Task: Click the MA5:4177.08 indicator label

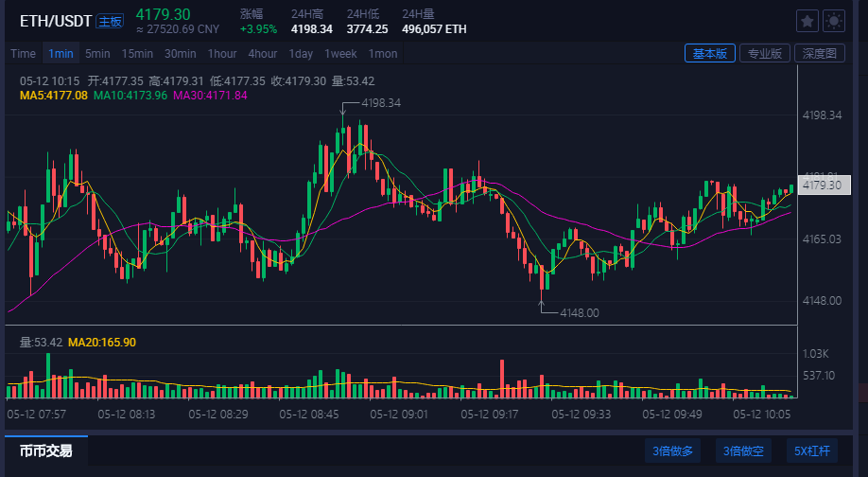Action: click(54, 96)
